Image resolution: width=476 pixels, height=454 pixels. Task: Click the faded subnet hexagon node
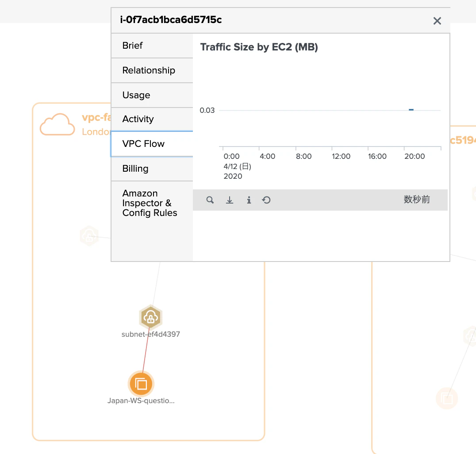click(x=89, y=236)
